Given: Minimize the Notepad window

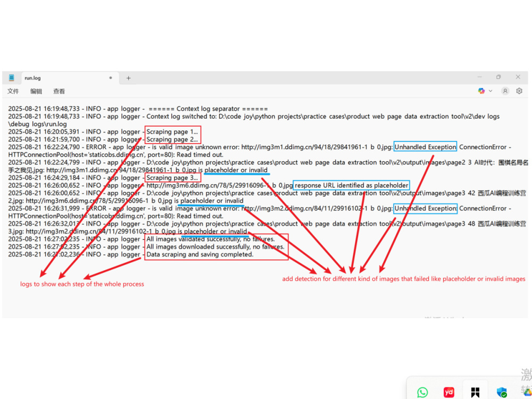Looking at the screenshot, I should pyautogui.click(x=480, y=77).
